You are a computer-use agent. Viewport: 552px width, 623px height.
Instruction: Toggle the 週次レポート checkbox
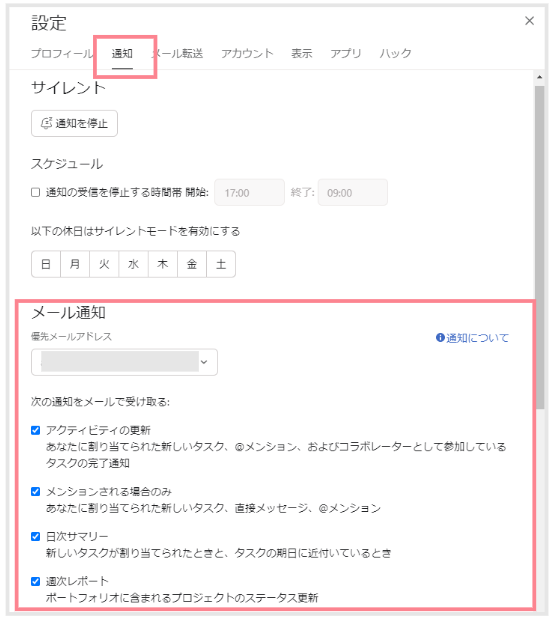coord(36,581)
